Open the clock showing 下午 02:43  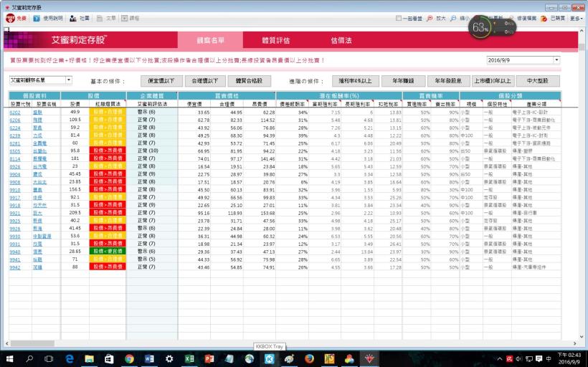(x=569, y=358)
